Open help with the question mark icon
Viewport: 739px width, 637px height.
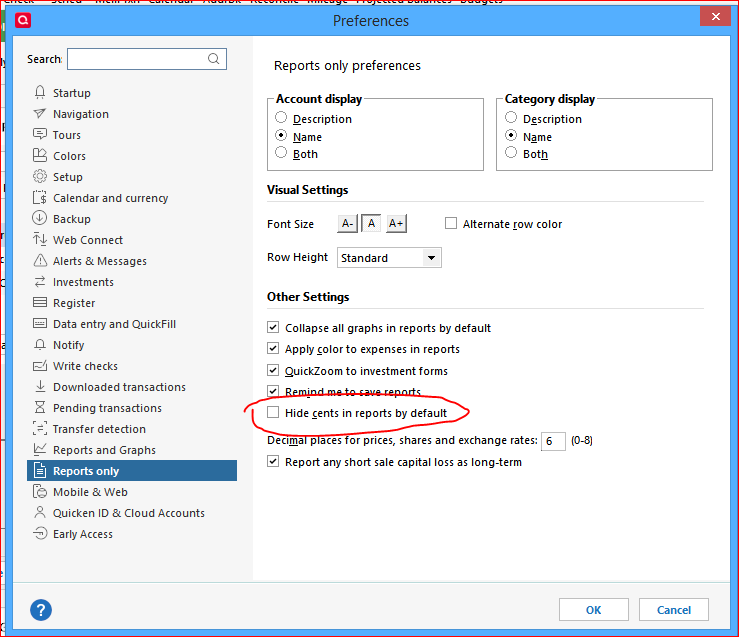point(41,610)
